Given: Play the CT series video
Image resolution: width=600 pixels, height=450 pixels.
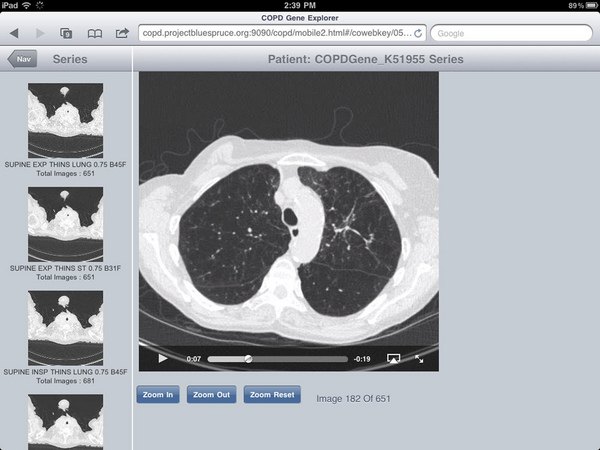Looking at the screenshot, I should pos(163,359).
